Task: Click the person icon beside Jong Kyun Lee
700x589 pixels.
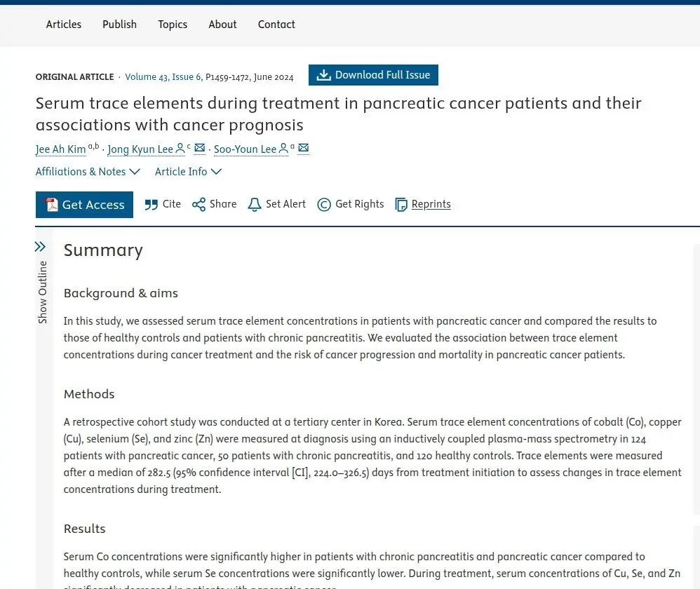Action: click(180, 148)
